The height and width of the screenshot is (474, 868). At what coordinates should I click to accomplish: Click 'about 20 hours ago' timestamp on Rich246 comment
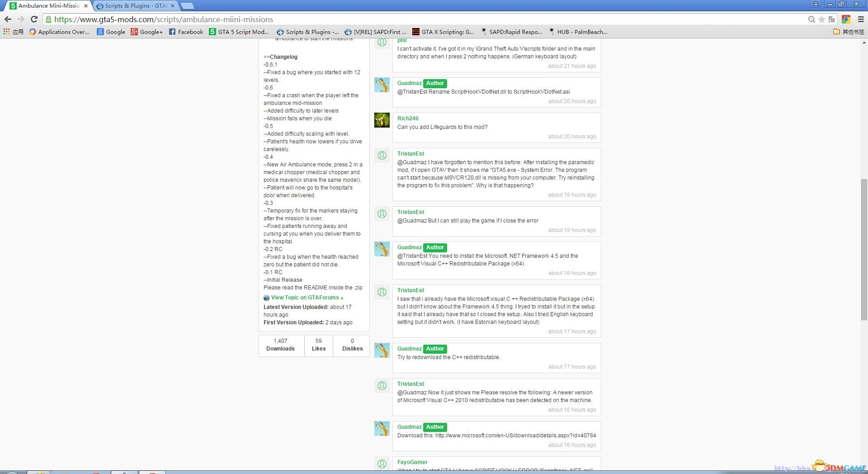click(x=572, y=137)
